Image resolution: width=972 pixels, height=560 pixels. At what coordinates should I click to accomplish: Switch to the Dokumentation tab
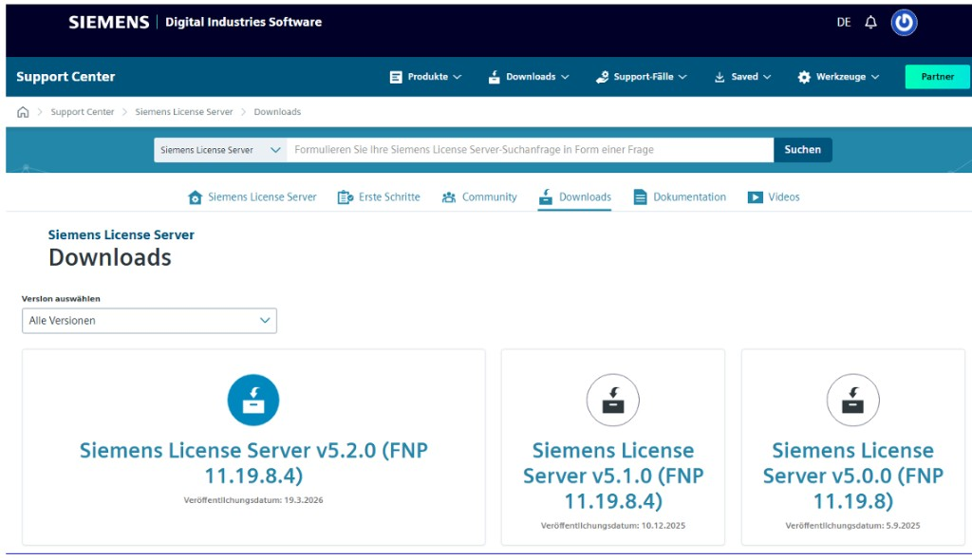680,197
